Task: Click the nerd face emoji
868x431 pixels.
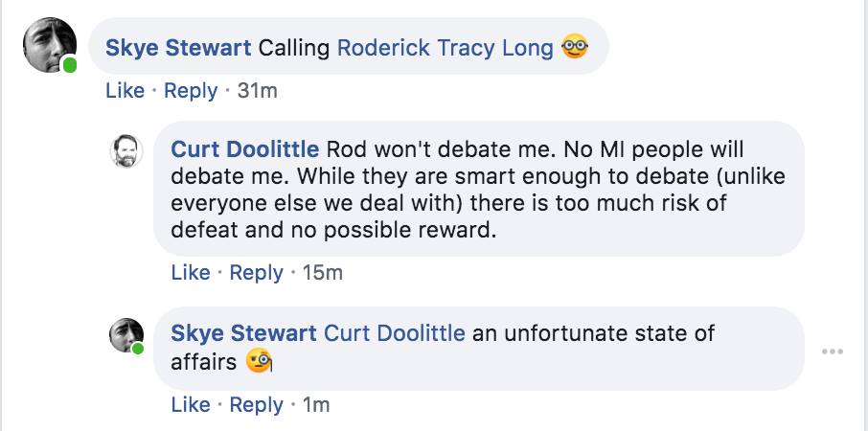Action: pyautogui.click(x=574, y=46)
